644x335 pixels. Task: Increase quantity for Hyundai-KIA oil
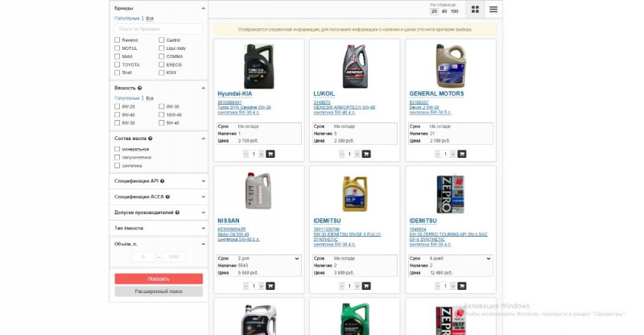[261, 154]
